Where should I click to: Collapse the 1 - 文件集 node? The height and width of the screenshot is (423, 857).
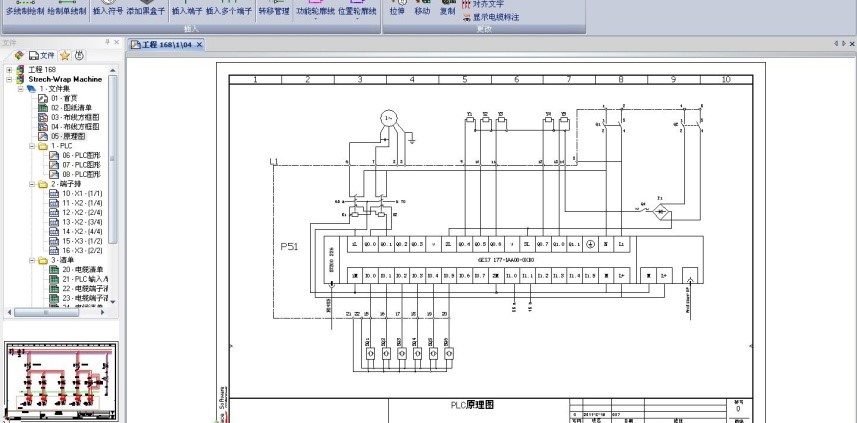[x=20, y=89]
